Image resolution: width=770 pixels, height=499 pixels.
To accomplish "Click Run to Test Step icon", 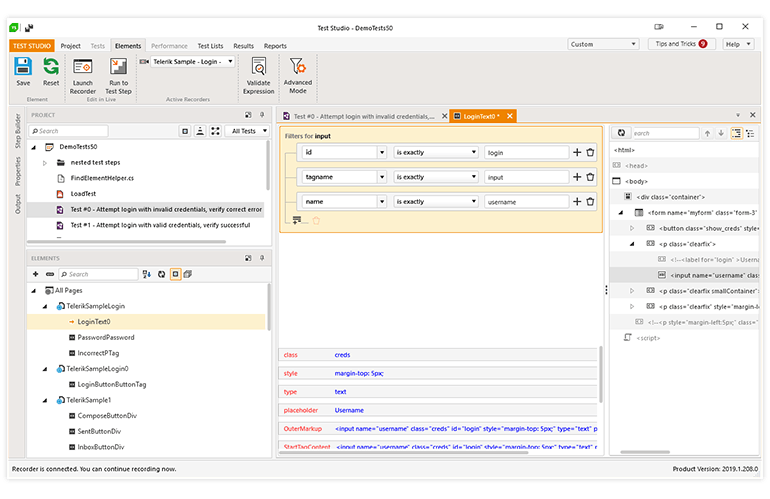I will (118, 67).
